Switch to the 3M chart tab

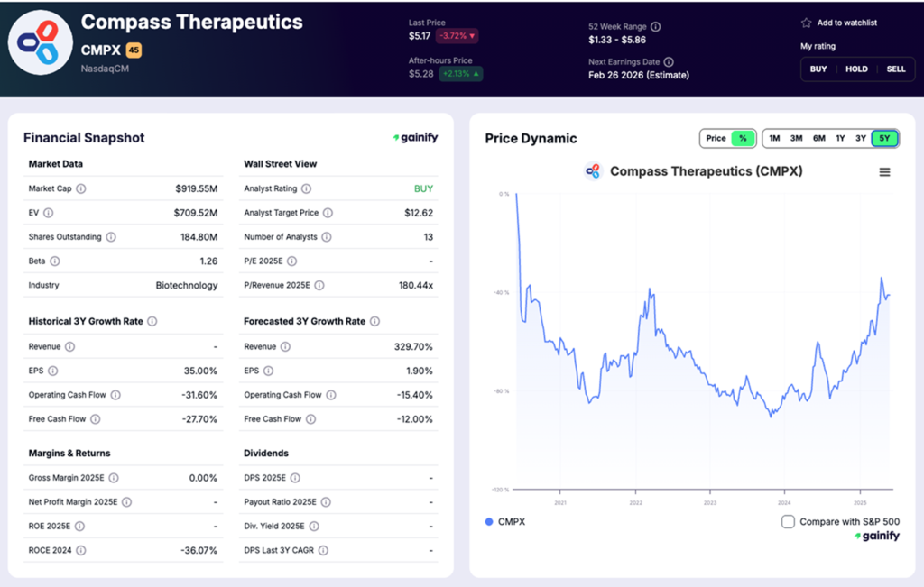797,138
